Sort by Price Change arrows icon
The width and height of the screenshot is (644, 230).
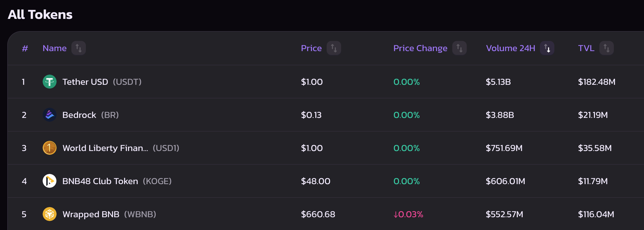pos(460,48)
